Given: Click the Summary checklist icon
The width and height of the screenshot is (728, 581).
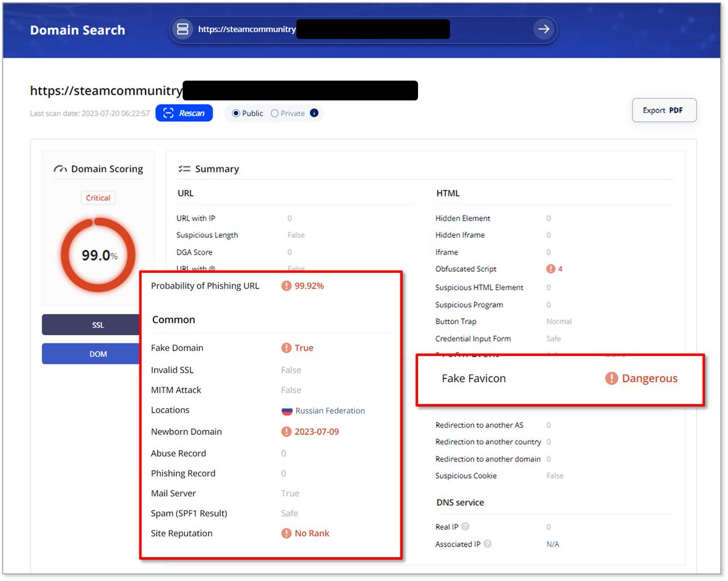Looking at the screenshot, I should click(x=184, y=169).
